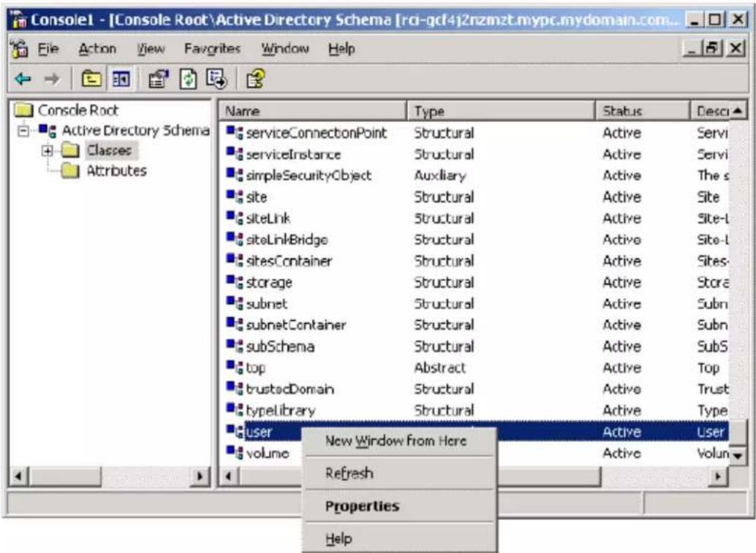Choose Help in the context menu
756x553 pixels.
click(399, 538)
